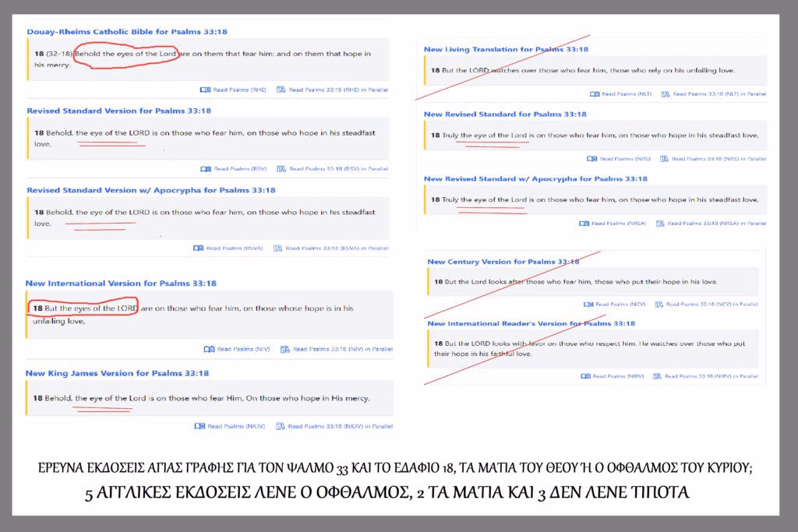This screenshot has height=532, width=798.
Task: Click Read Psalms 33:18 (NIV) in Parallel
Action: (x=343, y=350)
